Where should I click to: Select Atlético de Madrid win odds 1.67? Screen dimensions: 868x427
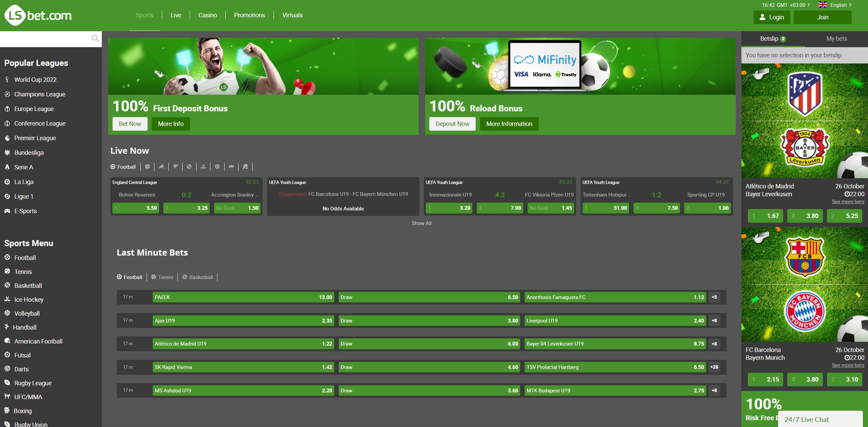tap(766, 216)
